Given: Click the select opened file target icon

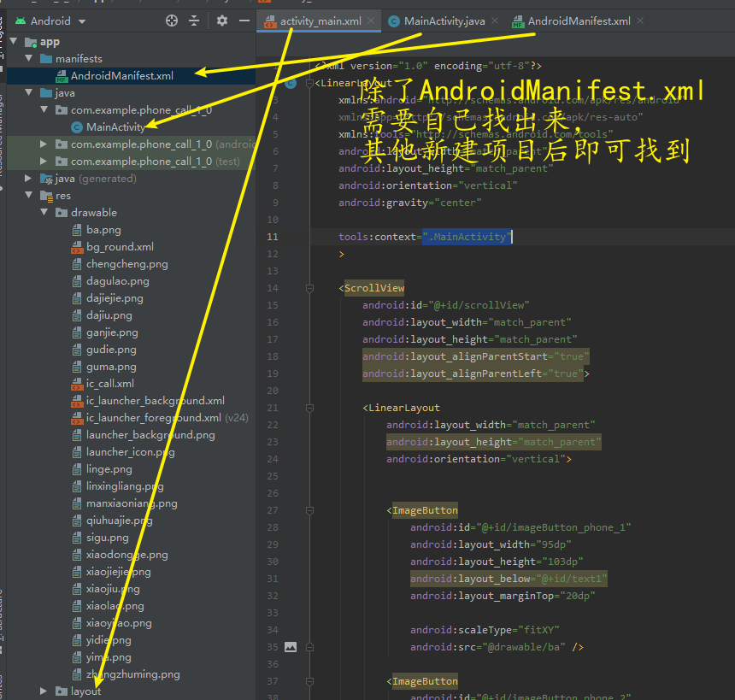Looking at the screenshot, I should (x=172, y=21).
